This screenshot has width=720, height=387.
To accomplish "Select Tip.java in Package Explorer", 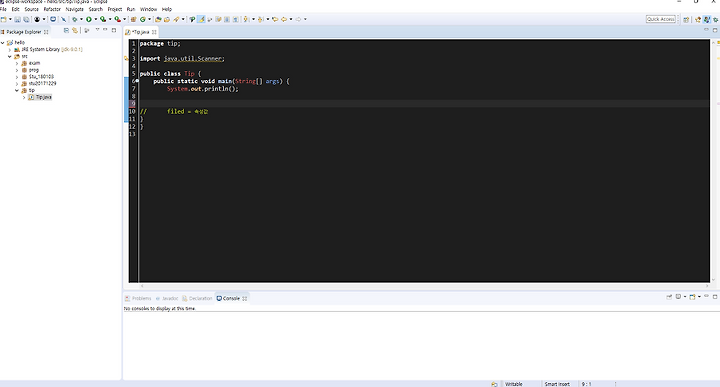I will (x=40, y=97).
